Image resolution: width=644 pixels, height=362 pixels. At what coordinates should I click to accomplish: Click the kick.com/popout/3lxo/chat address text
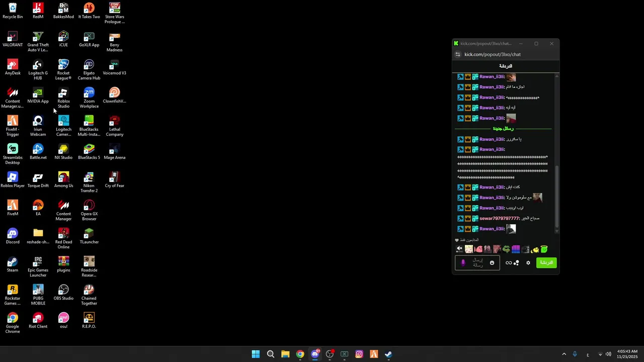[x=493, y=54]
